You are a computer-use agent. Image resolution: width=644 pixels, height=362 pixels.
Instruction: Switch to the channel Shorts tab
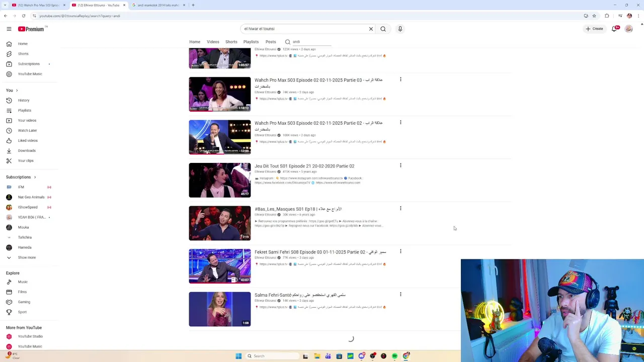pos(231,42)
